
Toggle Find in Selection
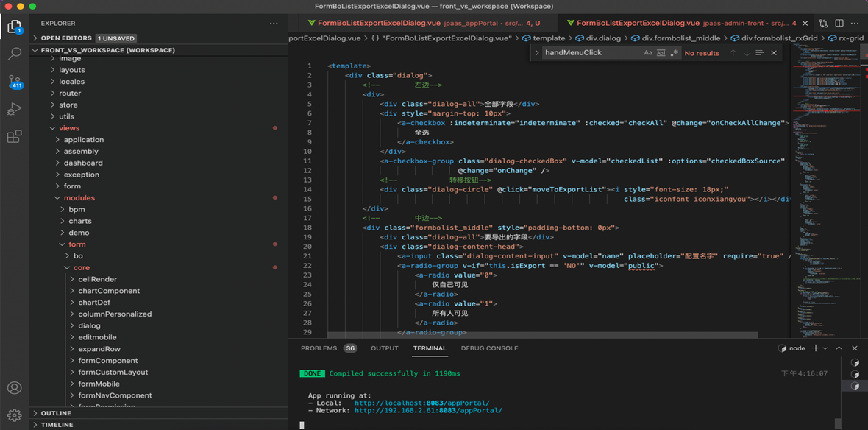pos(759,52)
